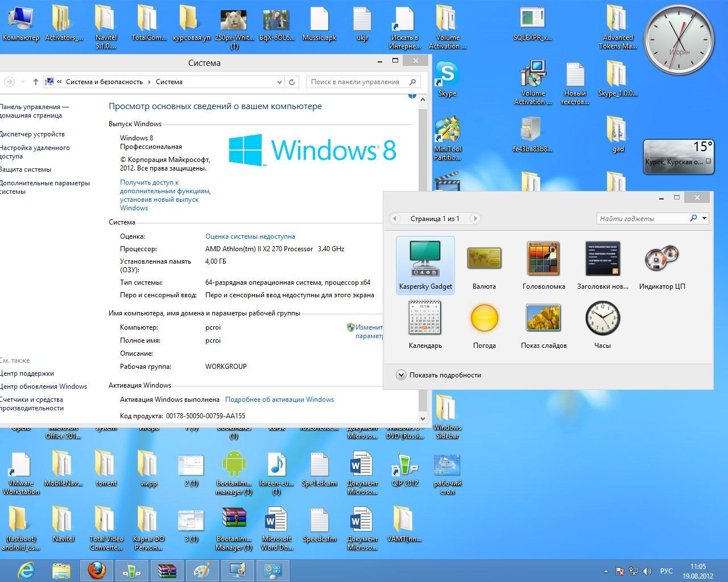The height and width of the screenshot is (582, 728).
Task: Open Internet Explorer from the taskbar
Action: (26, 570)
